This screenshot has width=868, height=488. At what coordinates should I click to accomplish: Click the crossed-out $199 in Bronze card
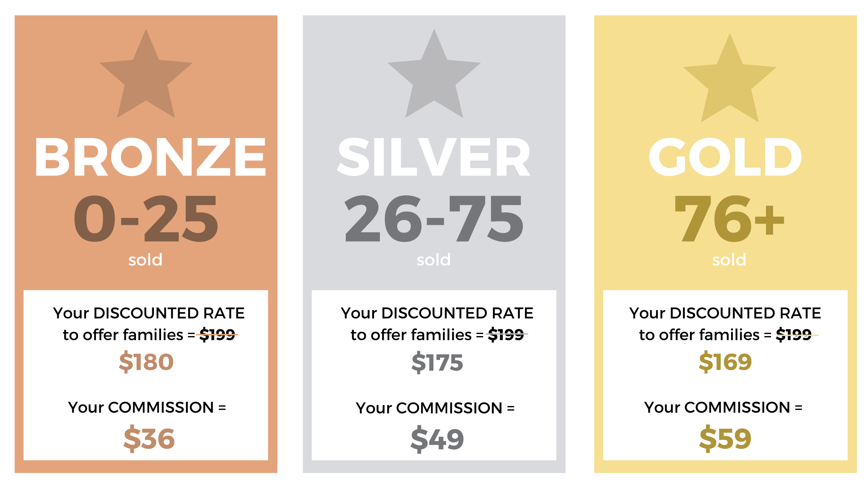click(x=218, y=335)
